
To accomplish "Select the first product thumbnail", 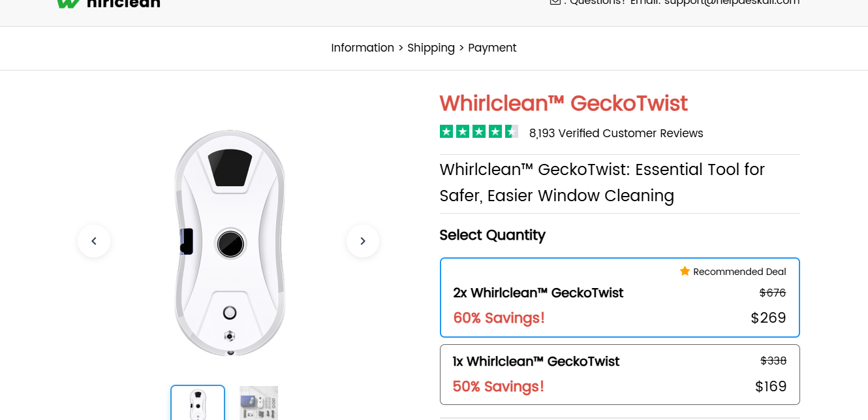I will (198, 402).
